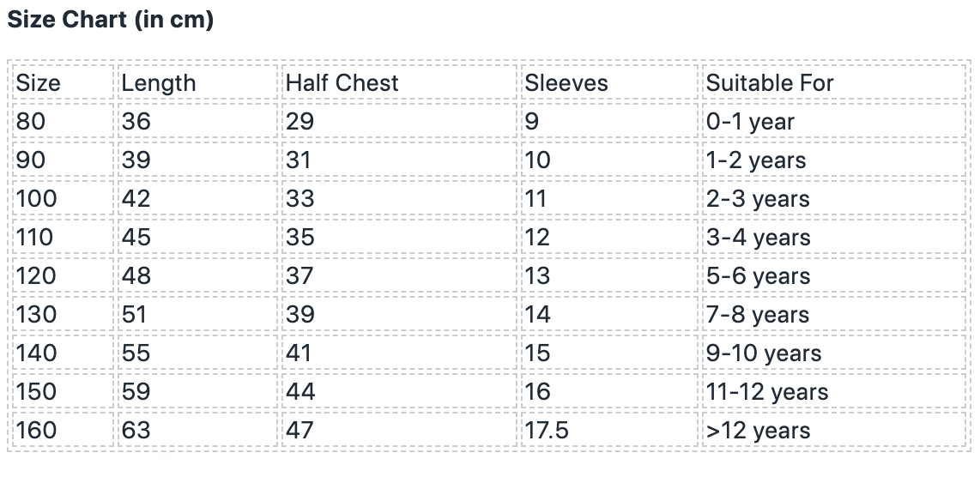Viewport: 980px width, 477px height.
Task: Select the "Length" column header
Action: point(159,83)
